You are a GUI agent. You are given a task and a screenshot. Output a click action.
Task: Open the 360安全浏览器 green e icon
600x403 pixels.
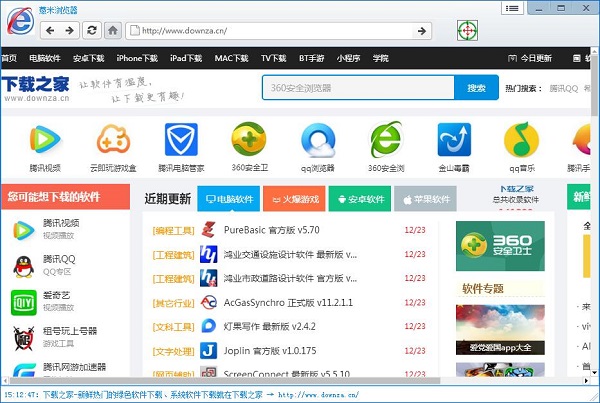pyautogui.click(x=386, y=139)
